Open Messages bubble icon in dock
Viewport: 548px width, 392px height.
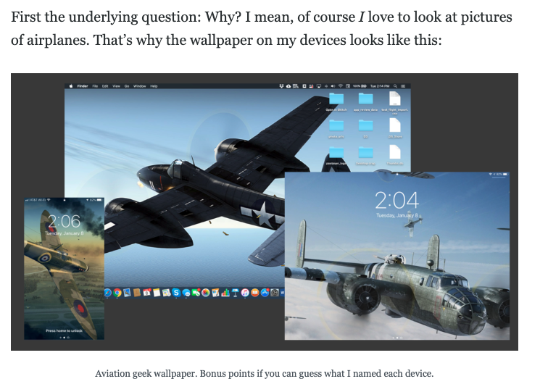[x=186, y=293]
